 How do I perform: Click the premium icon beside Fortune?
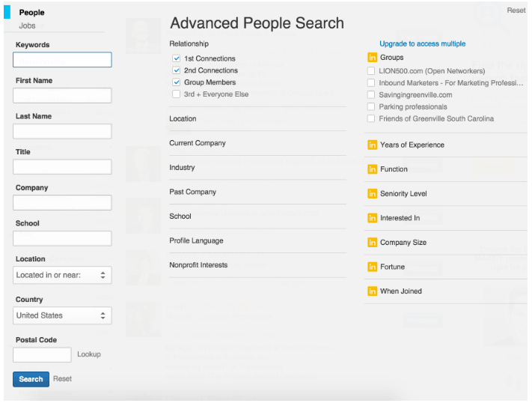click(372, 267)
